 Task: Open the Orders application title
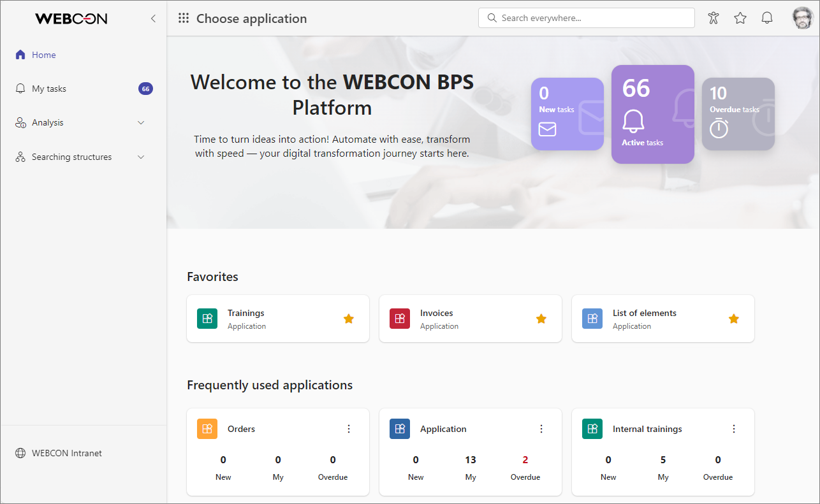(x=242, y=429)
